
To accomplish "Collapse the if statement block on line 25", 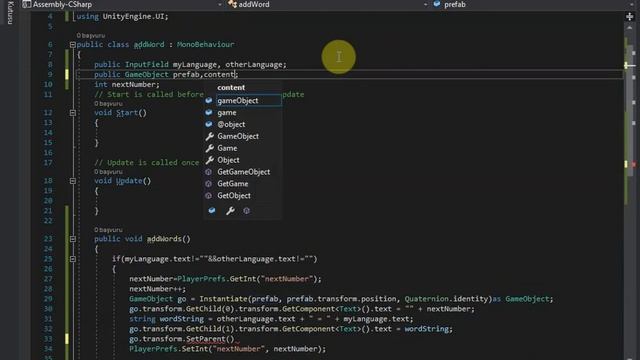I will tap(73, 259).
